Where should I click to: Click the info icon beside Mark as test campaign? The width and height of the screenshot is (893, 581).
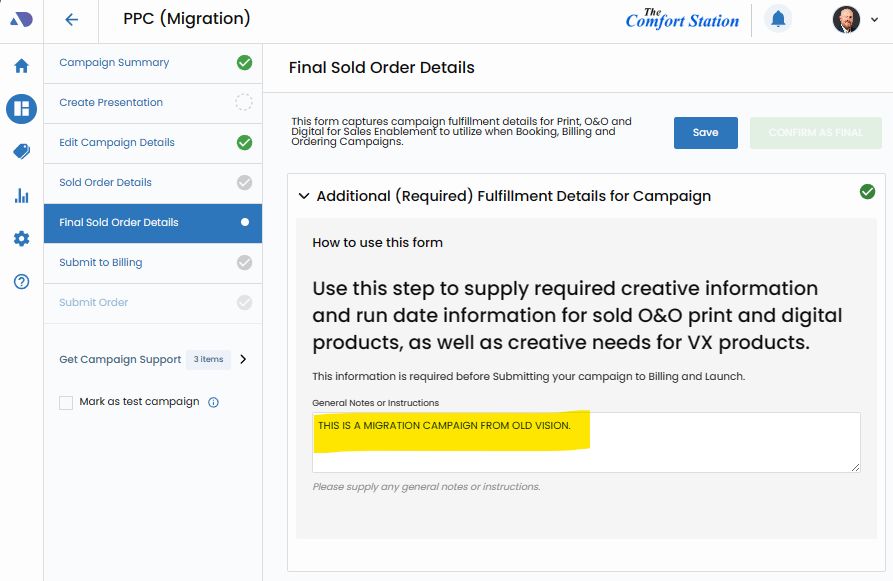point(213,403)
